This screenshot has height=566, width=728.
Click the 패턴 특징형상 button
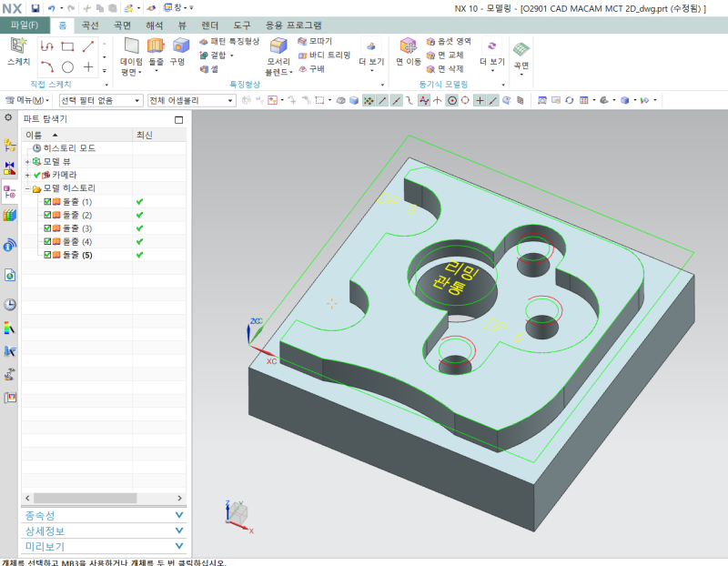228,41
